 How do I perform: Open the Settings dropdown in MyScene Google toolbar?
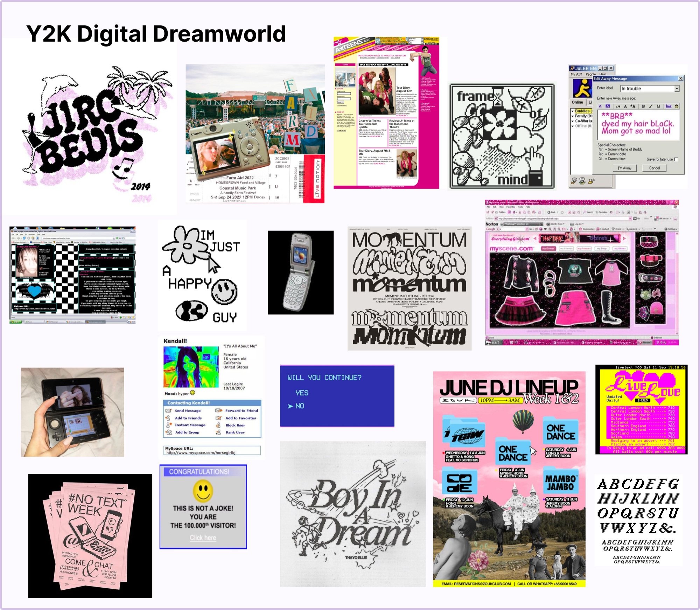click(671, 229)
